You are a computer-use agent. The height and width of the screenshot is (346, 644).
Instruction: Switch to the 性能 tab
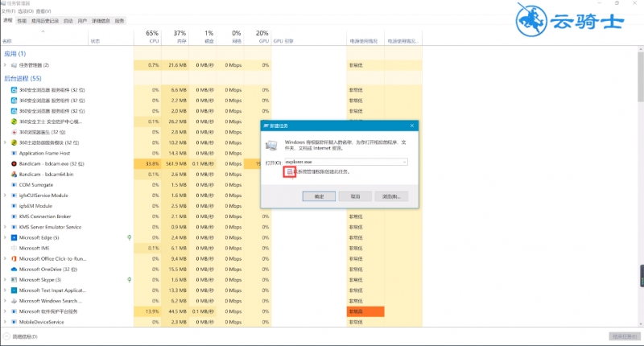coord(22,21)
